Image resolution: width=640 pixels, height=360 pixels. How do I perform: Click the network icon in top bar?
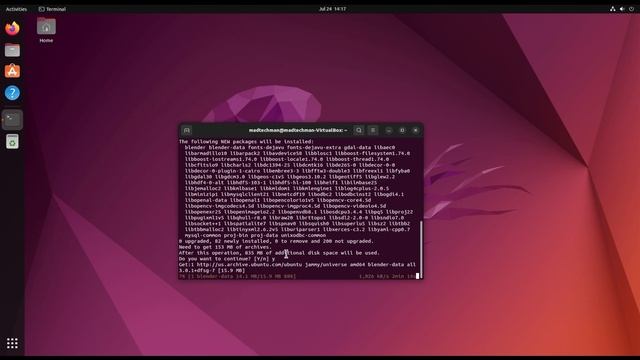(x=613, y=9)
